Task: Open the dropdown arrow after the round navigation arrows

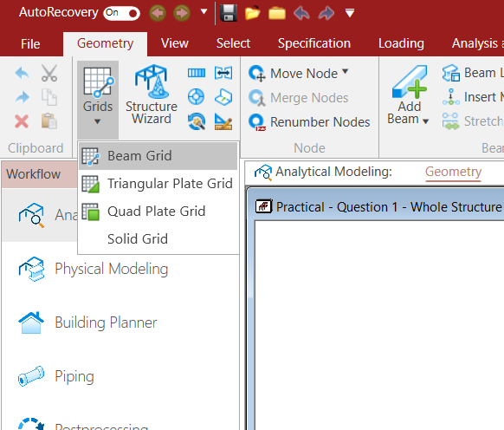Action: (204, 12)
